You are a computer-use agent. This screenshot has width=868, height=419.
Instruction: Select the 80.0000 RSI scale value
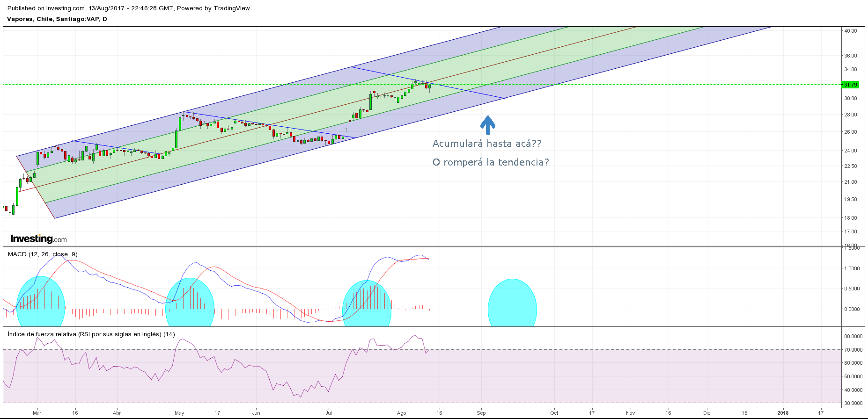[x=853, y=336]
